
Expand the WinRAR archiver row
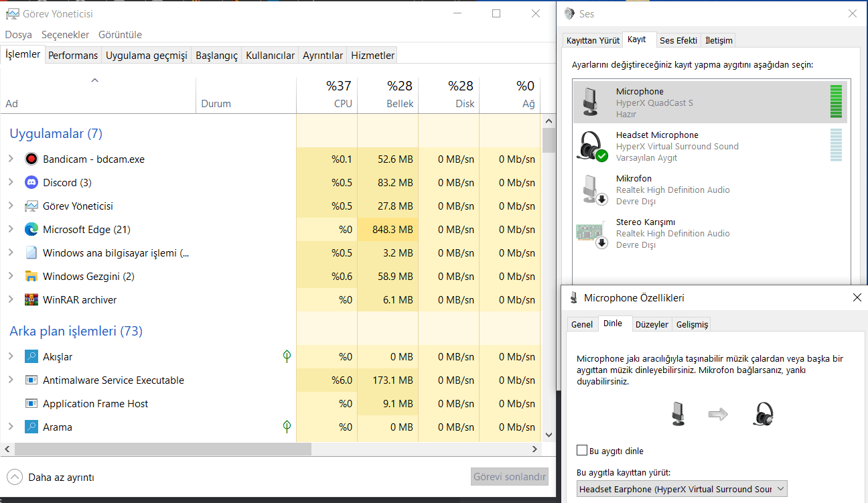pyautogui.click(x=11, y=300)
